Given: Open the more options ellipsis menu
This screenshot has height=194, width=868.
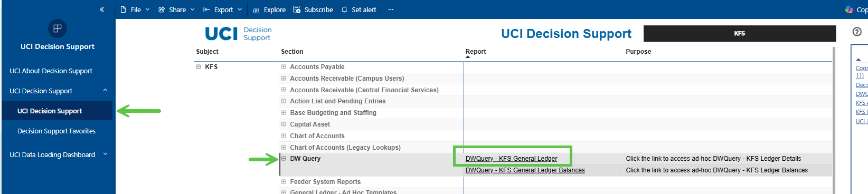Looking at the screenshot, I should tap(391, 9).
